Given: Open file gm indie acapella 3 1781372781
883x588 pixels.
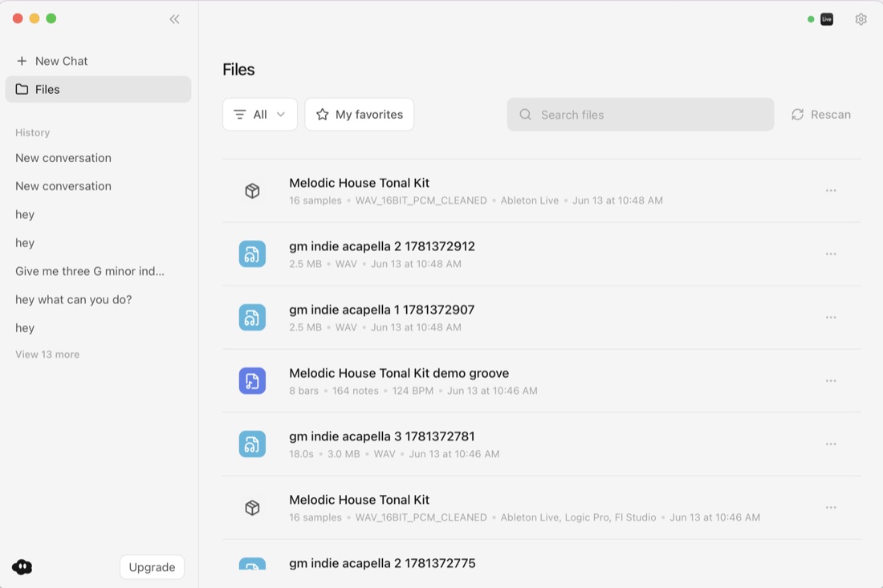Looking at the screenshot, I should point(541,444).
